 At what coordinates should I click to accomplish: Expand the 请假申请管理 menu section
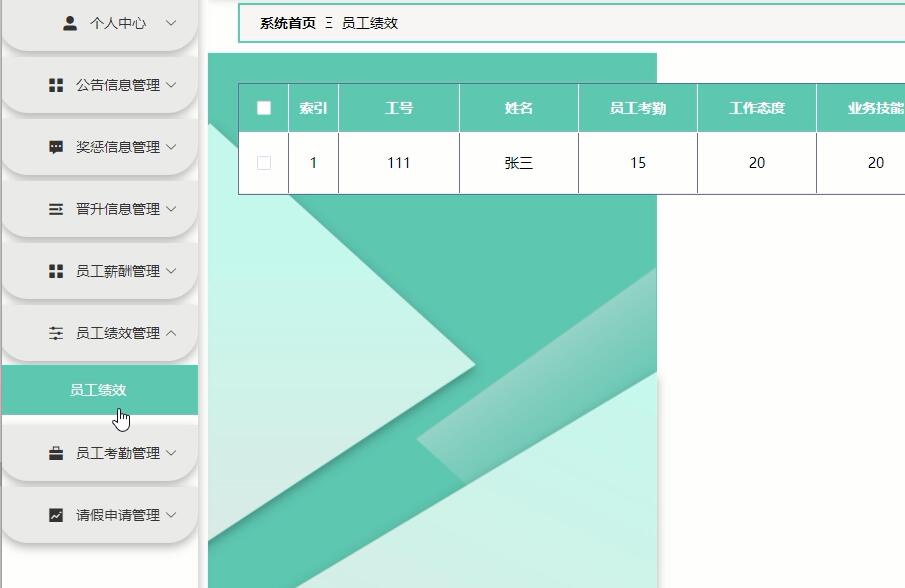click(115, 515)
